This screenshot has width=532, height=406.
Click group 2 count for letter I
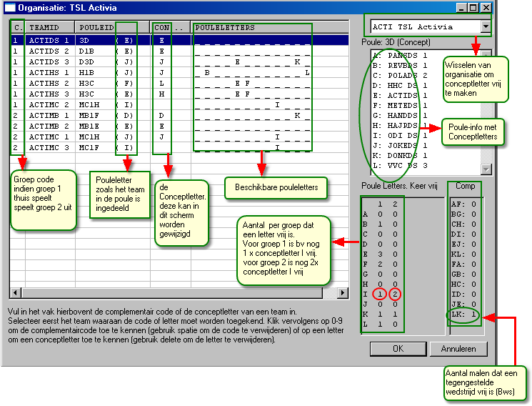395,294
